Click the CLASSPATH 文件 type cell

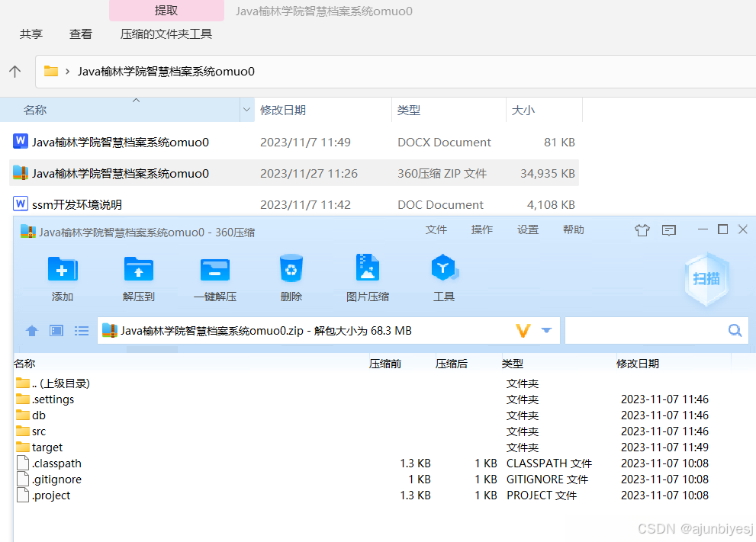[549, 463]
